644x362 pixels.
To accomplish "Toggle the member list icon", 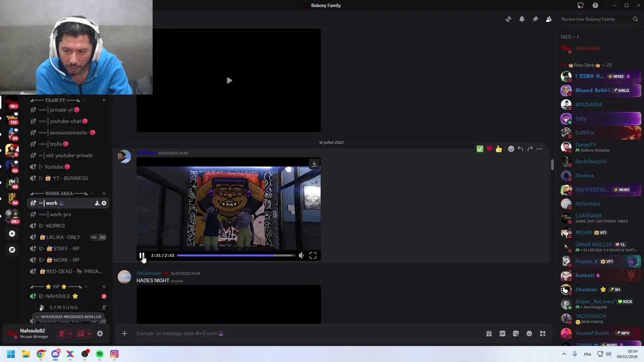I will click(548, 19).
